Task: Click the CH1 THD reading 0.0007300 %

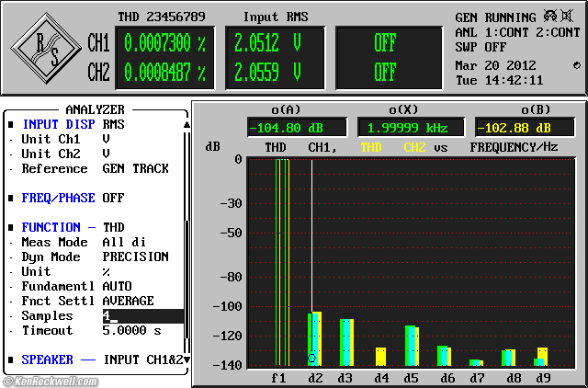Action: 164,42
